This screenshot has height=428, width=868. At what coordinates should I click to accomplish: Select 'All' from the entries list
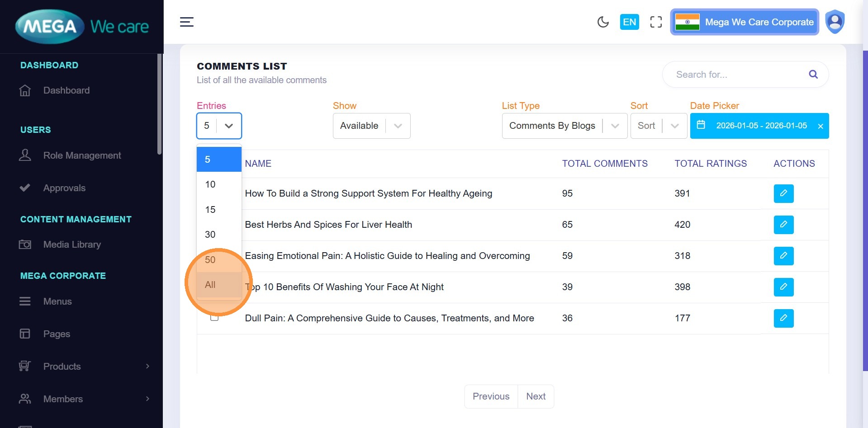[x=210, y=285]
